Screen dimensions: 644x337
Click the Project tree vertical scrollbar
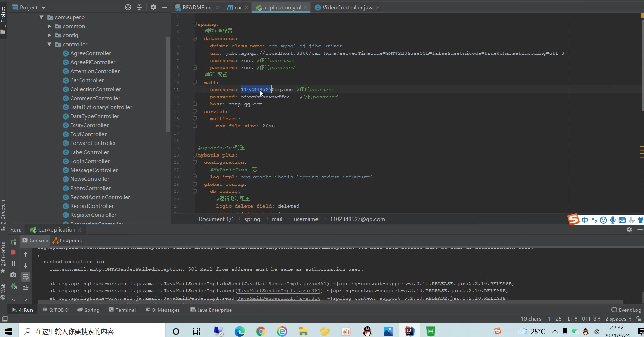(168, 84)
